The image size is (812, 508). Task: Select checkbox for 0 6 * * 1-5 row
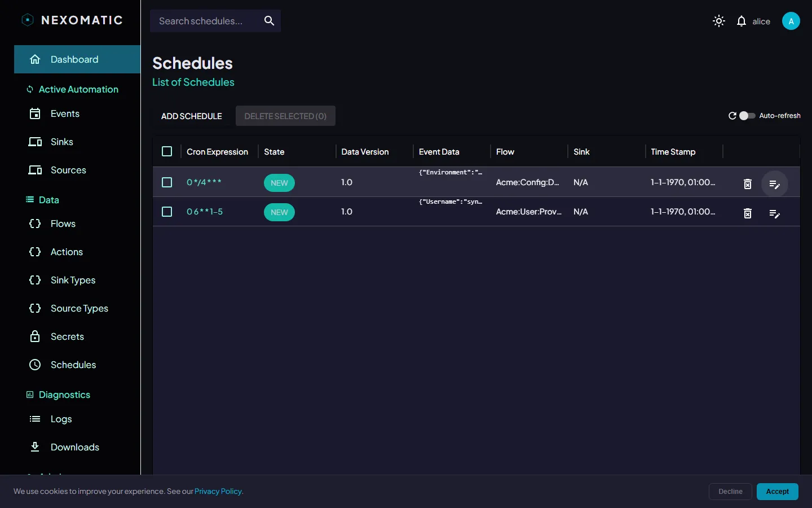pos(167,212)
